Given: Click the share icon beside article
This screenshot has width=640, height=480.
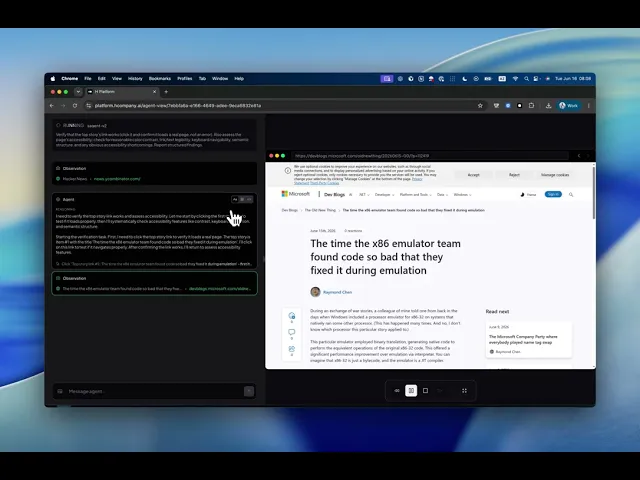Looking at the screenshot, I should tap(291, 349).
